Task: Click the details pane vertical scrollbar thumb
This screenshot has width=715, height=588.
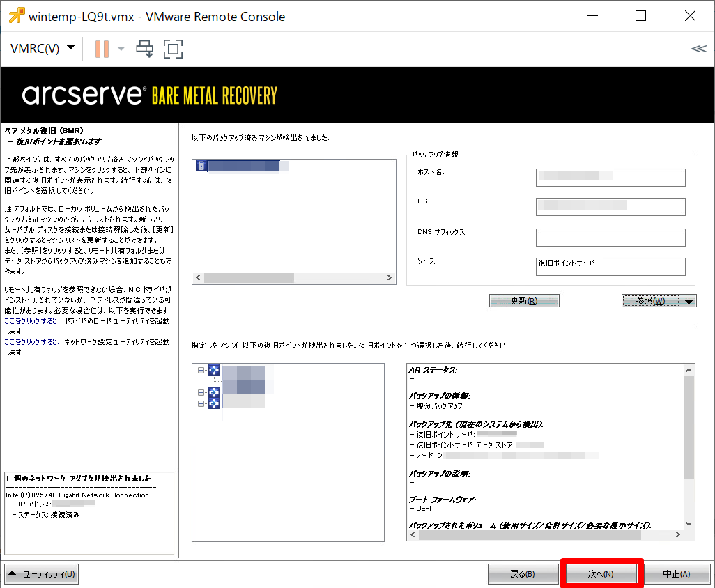Action: pos(689,427)
